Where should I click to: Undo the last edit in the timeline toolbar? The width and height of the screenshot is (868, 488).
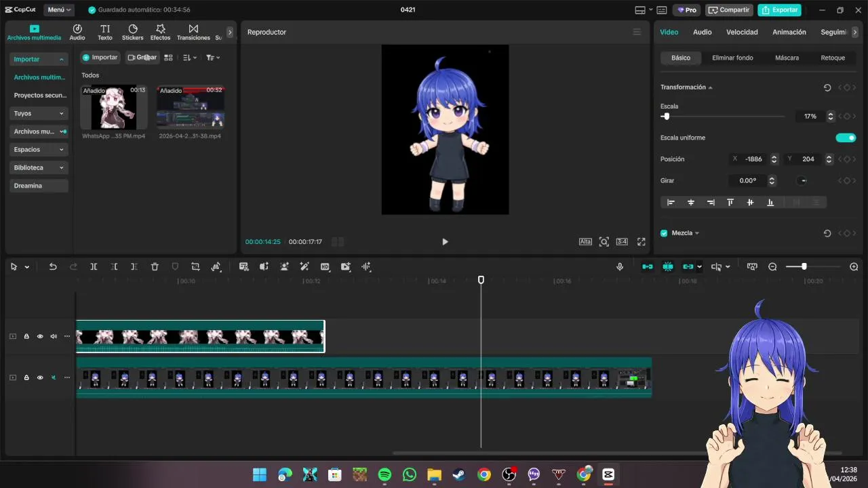click(x=53, y=267)
